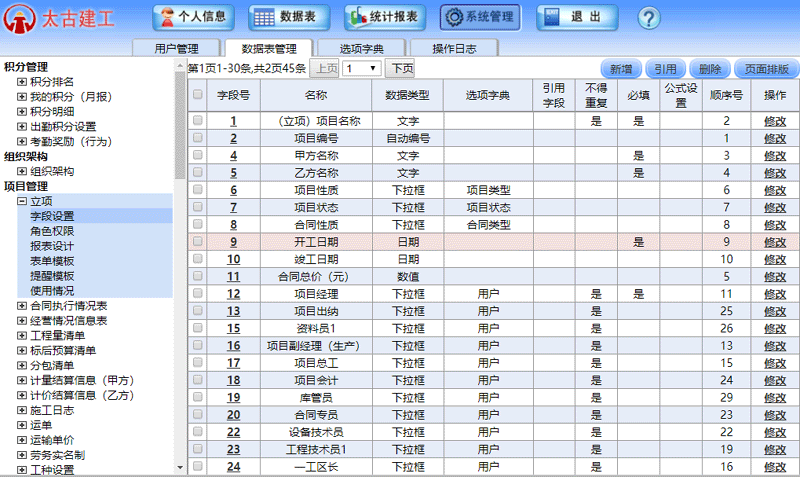The height and width of the screenshot is (477, 800).
Task: Open field number 1 link
Action: [x=233, y=121]
